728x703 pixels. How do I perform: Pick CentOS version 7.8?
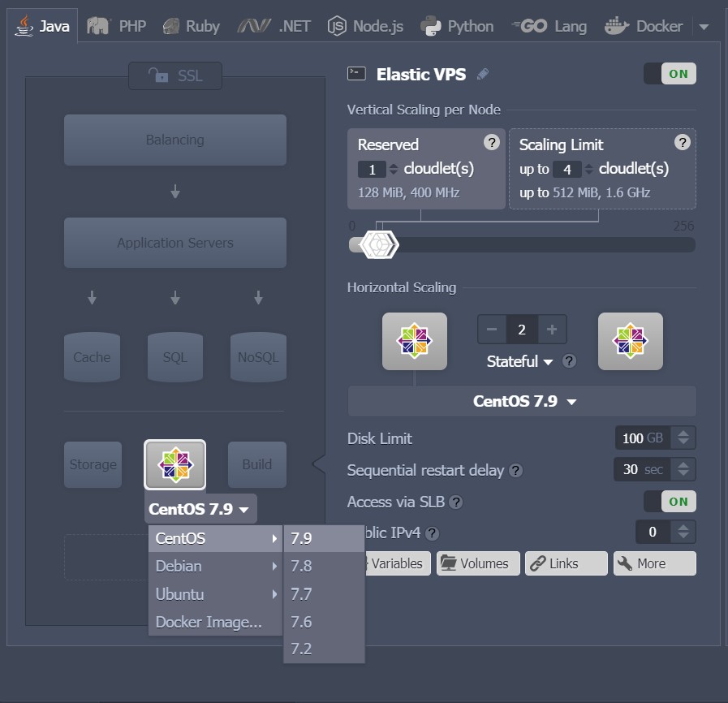[324, 566]
